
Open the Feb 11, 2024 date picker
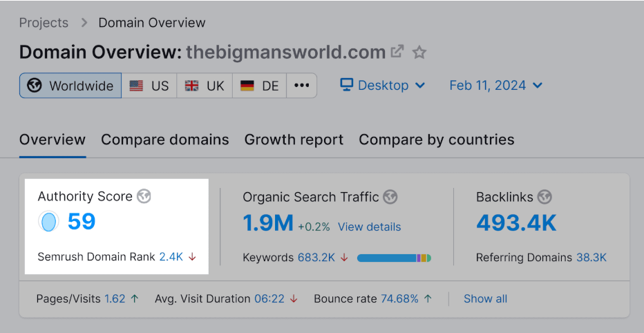point(495,86)
